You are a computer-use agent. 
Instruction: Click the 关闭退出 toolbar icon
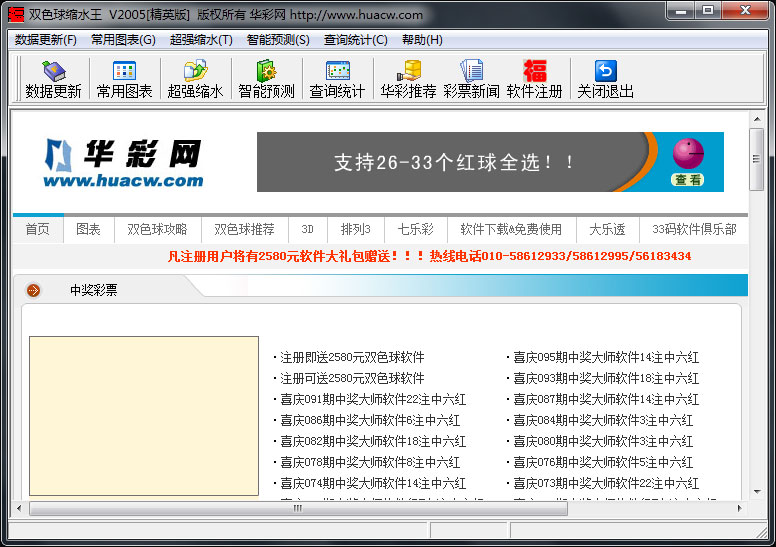click(x=606, y=79)
